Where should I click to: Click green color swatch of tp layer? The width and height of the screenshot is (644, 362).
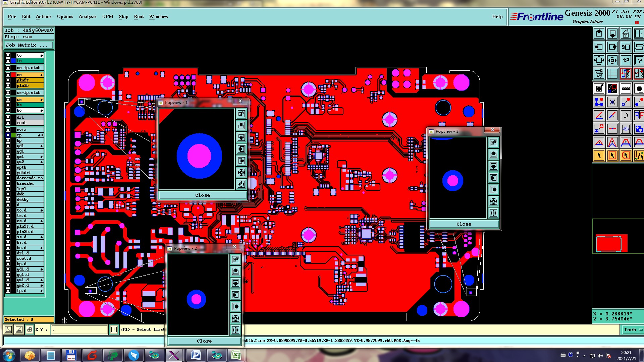click(x=13, y=135)
